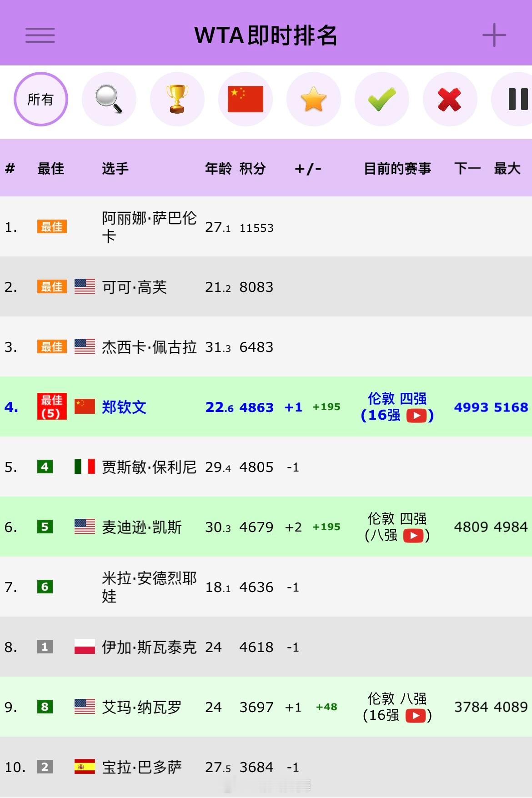The width and height of the screenshot is (532, 798).
Task: Open player 麦迪逊·凯斯
Action: click(142, 527)
